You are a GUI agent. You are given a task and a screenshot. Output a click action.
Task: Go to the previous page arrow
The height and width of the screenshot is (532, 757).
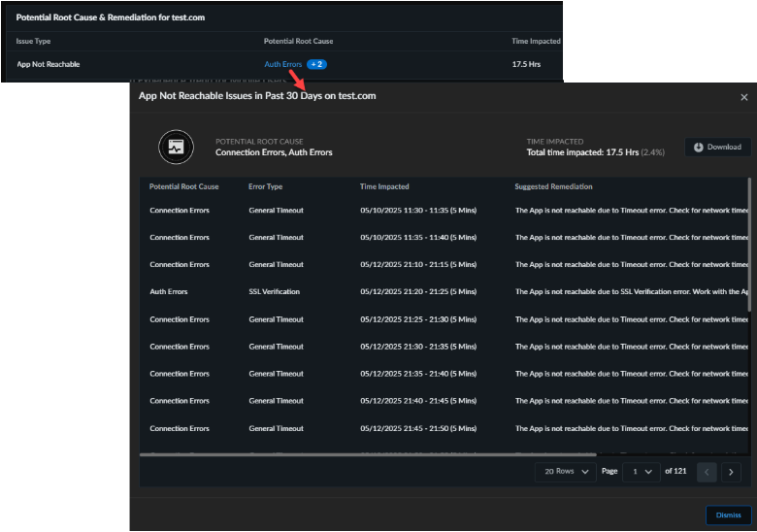coord(706,472)
